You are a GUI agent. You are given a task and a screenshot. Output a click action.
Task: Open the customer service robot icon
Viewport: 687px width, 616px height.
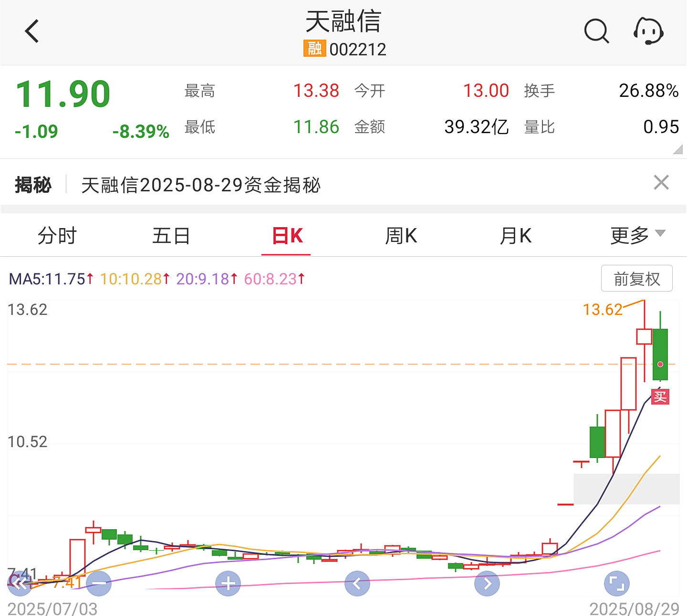coord(648,31)
